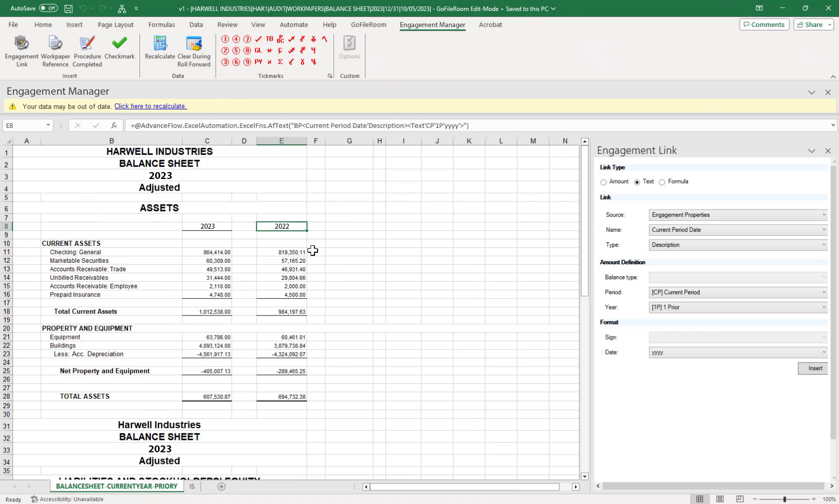Image resolution: width=839 pixels, height=504 pixels.
Task: Expand the Year dropdown showing 1 Prior
Action: tap(738, 307)
